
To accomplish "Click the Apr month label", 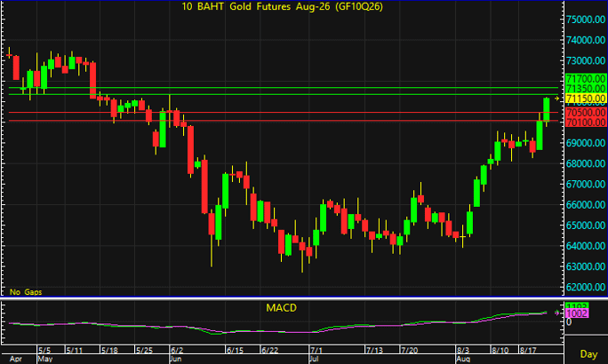I will [x=15, y=359].
